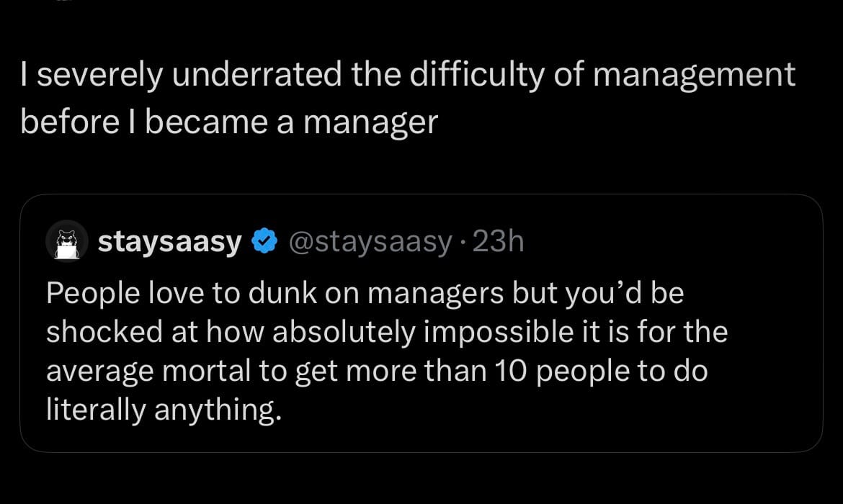Click the 23h timestamp
843x504 pixels.
point(498,242)
